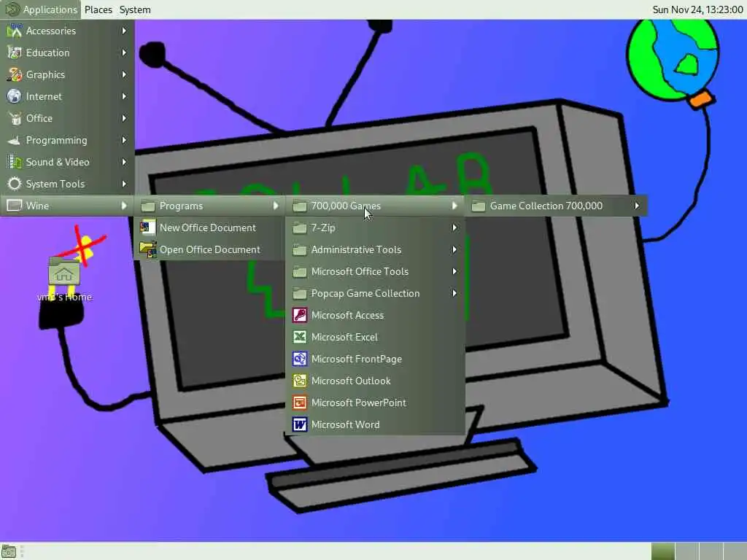The height and width of the screenshot is (560, 747).
Task: Click the Game Collection 700,000 folder icon
Action: tap(479, 206)
